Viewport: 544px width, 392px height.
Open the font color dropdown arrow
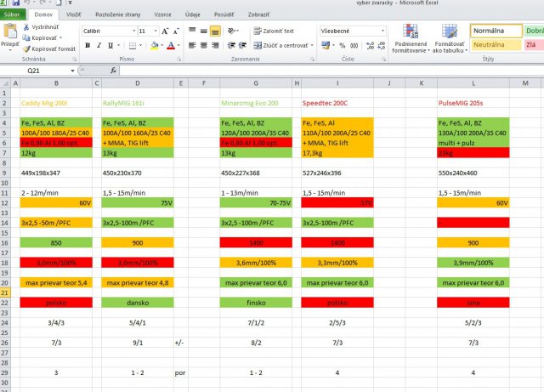pos(178,45)
